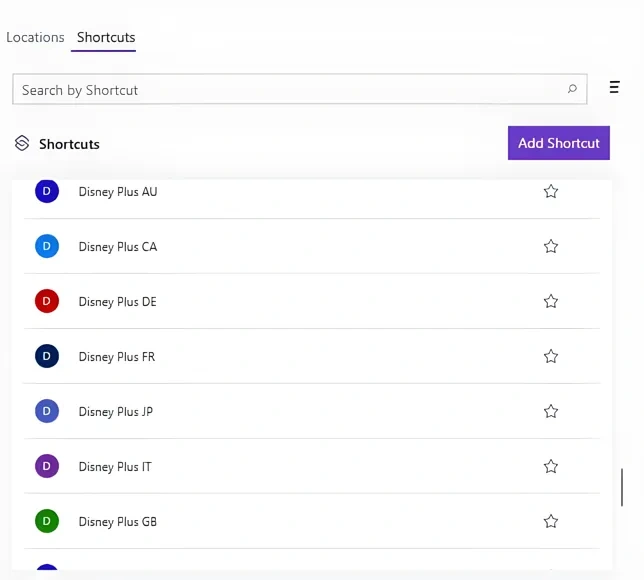Image resolution: width=644 pixels, height=580 pixels.
Task: Select Disney Plus FR shortcut
Action: 312,357
